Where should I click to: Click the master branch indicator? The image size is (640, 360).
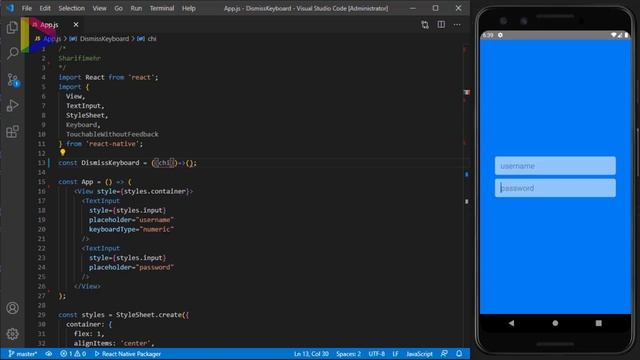click(23, 353)
